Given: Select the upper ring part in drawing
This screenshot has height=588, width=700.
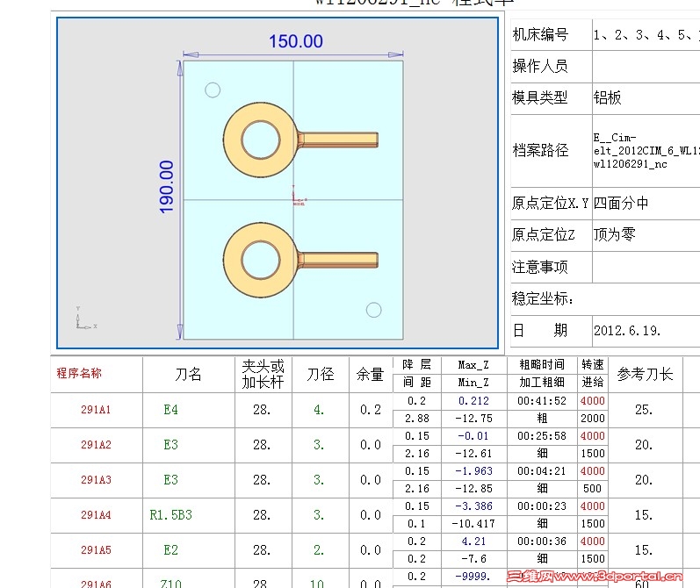Looking at the screenshot, I should tap(300, 140).
